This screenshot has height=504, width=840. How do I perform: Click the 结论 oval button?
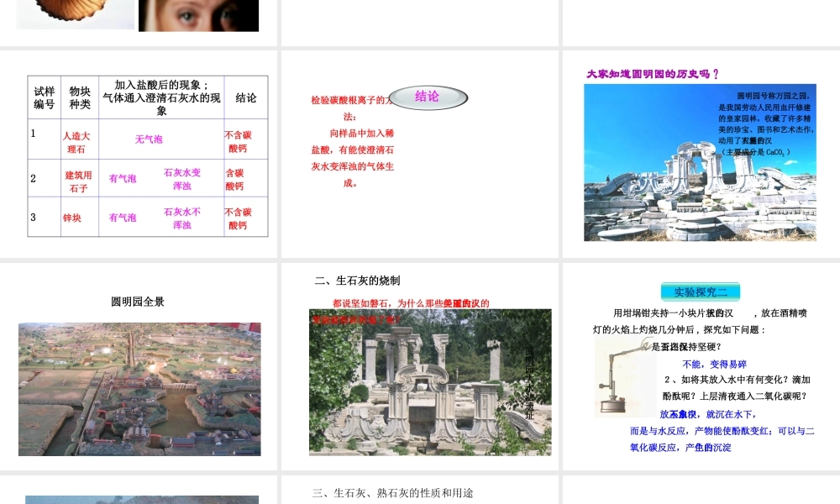point(428,97)
